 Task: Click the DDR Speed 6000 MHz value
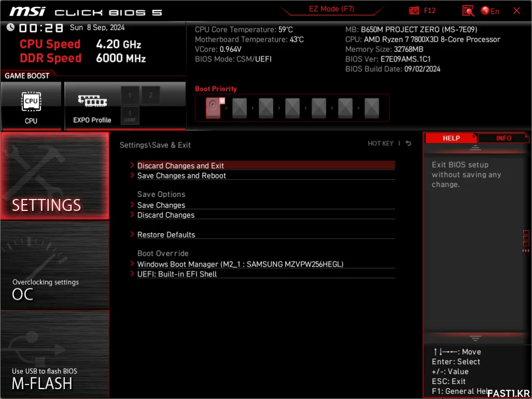121,58
